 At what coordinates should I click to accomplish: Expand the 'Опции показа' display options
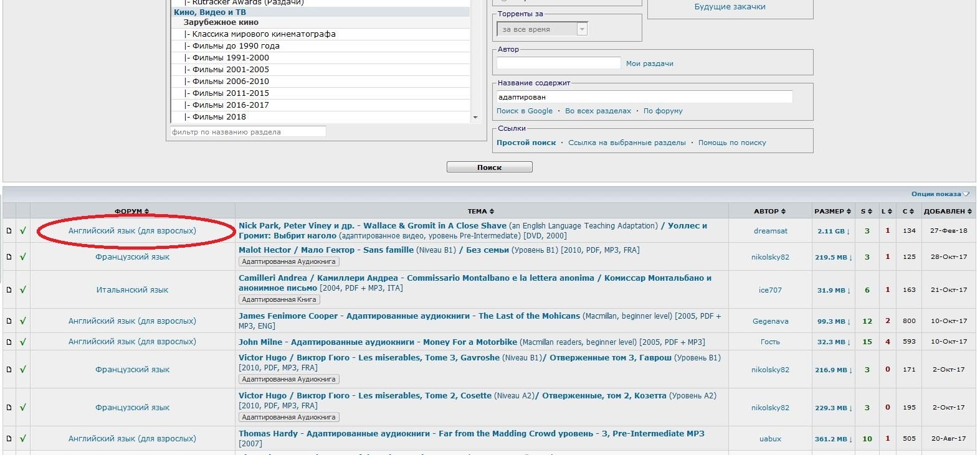940,194
